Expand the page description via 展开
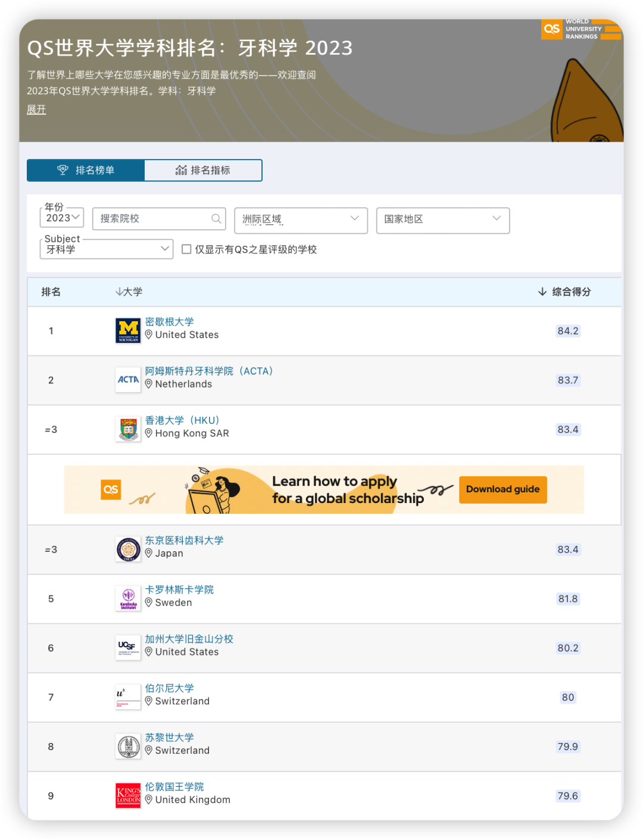The width and height of the screenshot is (643, 840). point(36,110)
